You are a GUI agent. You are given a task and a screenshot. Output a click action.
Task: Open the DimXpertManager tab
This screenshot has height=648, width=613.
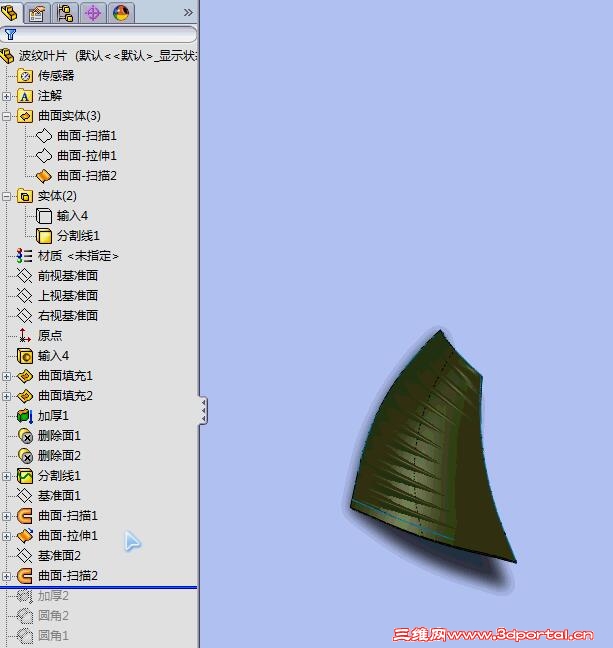tap(93, 13)
